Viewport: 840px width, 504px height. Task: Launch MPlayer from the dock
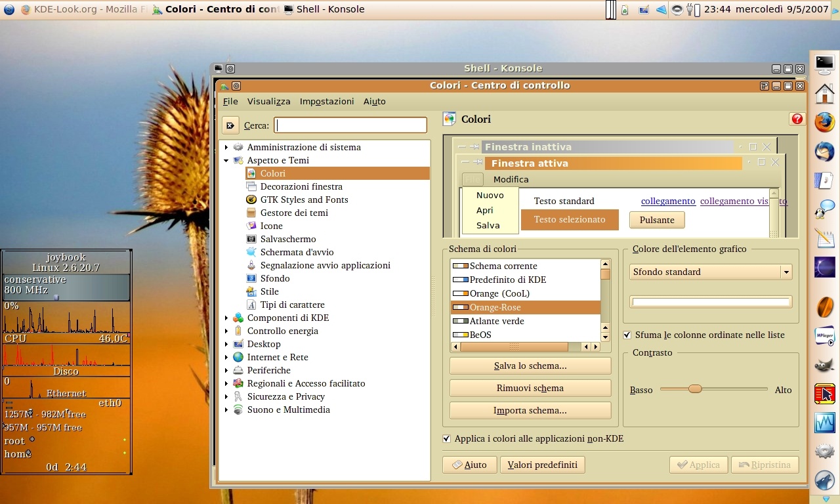click(x=824, y=336)
